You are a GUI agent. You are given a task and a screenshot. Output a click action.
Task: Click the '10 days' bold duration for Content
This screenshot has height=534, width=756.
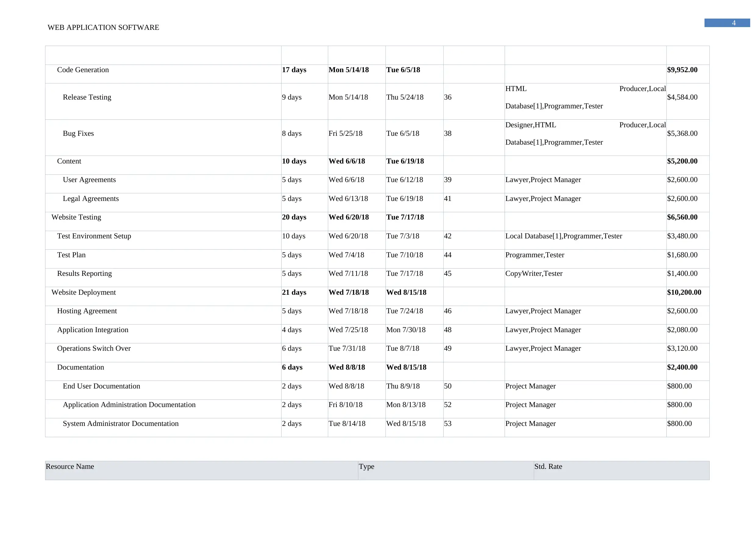pyautogui.click(x=294, y=161)
